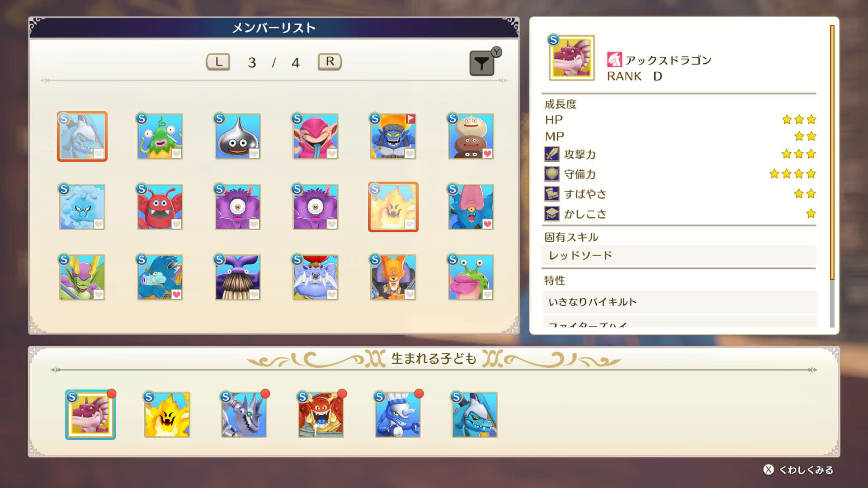Choose the flame monster in member list
This screenshot has width=868, height=488.
(393, 207)
